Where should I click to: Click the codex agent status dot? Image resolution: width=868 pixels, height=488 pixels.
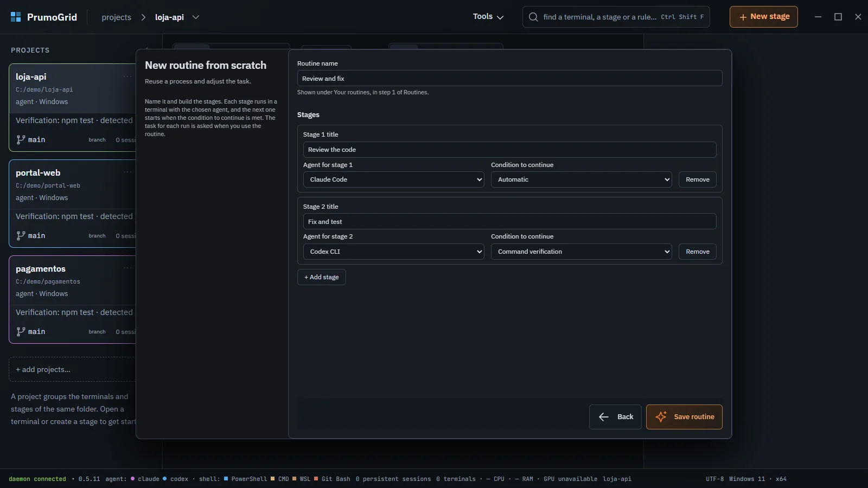165,479
